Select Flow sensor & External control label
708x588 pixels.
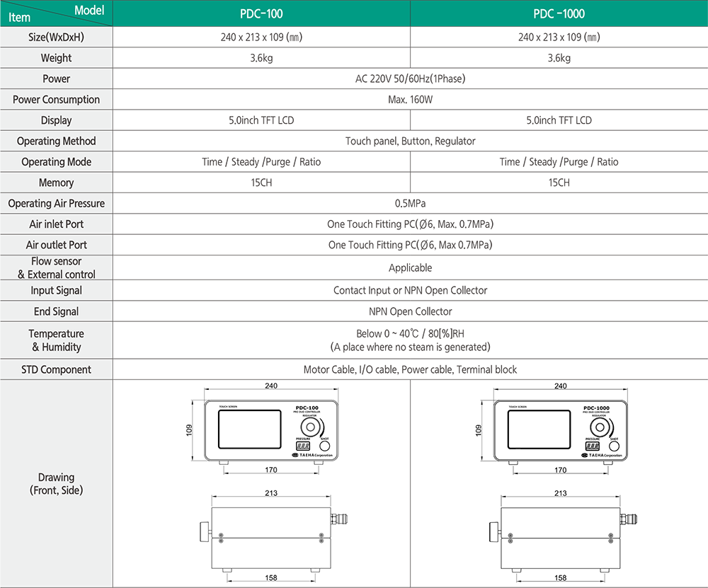pos(56,267)
